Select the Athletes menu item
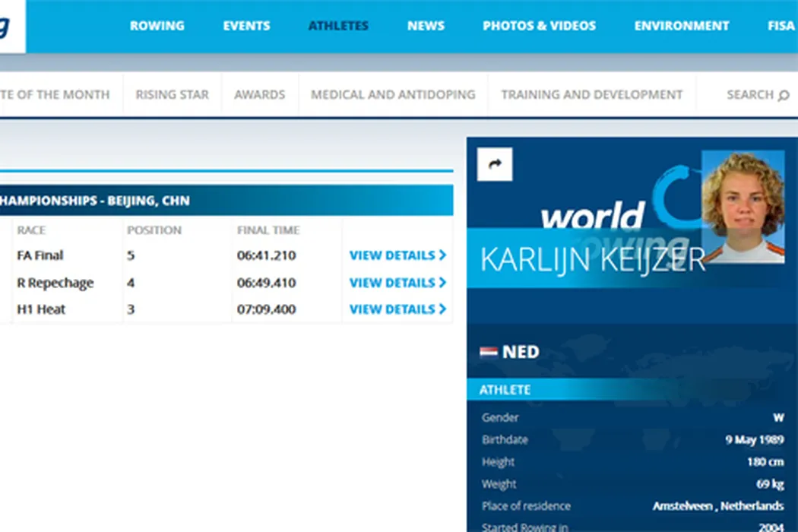Viewport: 798px width, 532px height. (x=338, y=26)
